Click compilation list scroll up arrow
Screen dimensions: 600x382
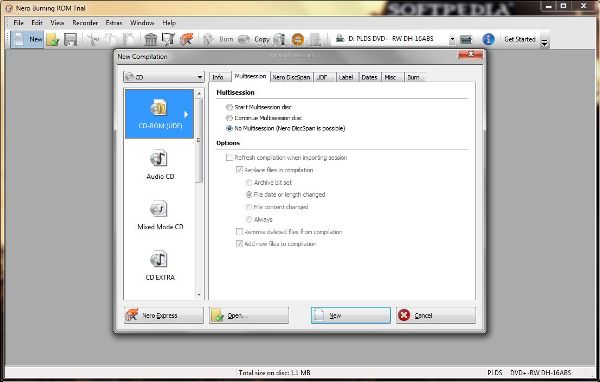pyautogui.click(x=199, y=93)
